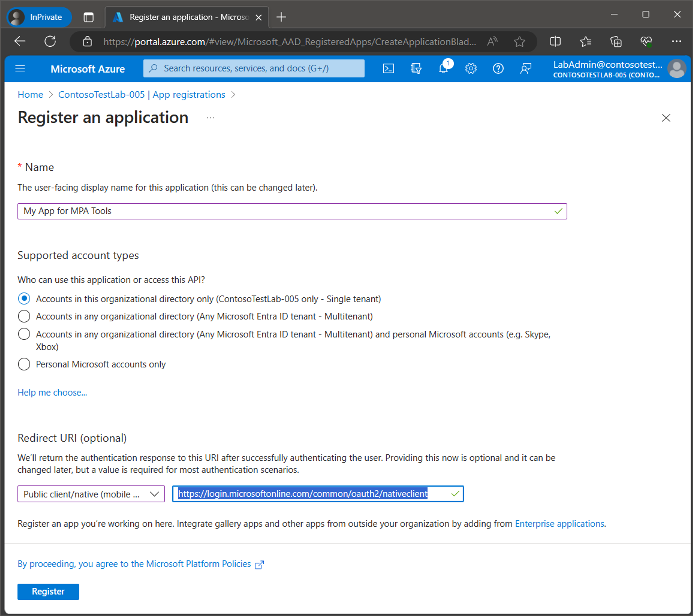Add this page to favorites star

coord(519,41)
